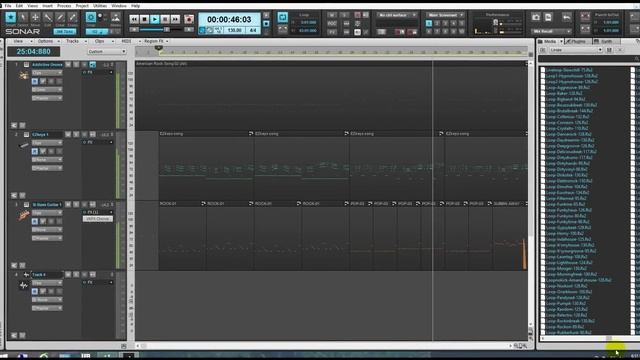Click the Undo arrow icon
This screenshot has width=640, height=360.
[567, 17]
